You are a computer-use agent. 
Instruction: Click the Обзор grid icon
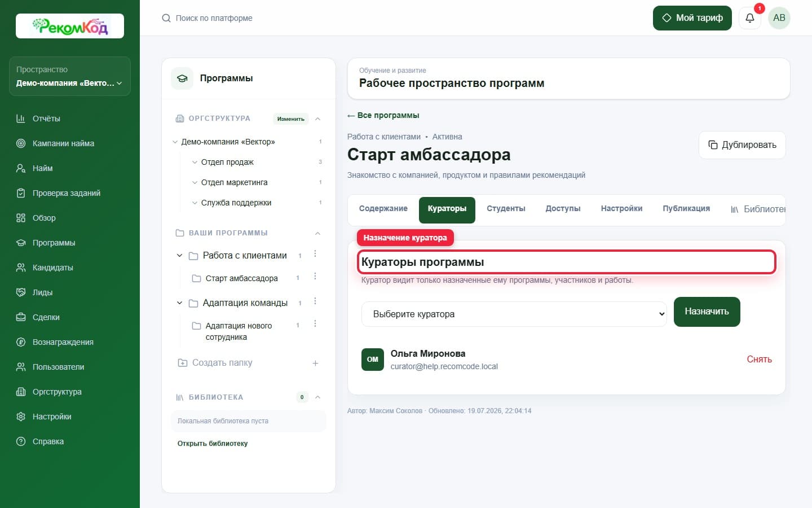click(21, 218)
